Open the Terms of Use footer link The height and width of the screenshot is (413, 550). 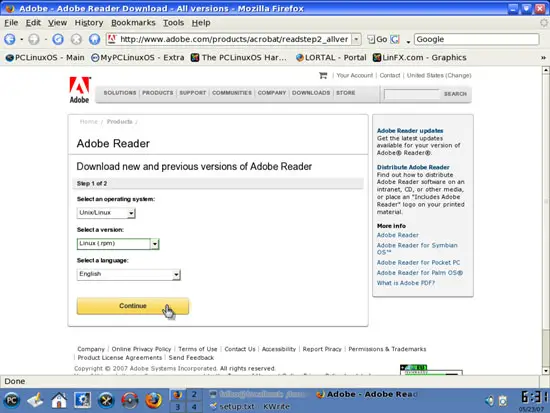coord(197,349)
